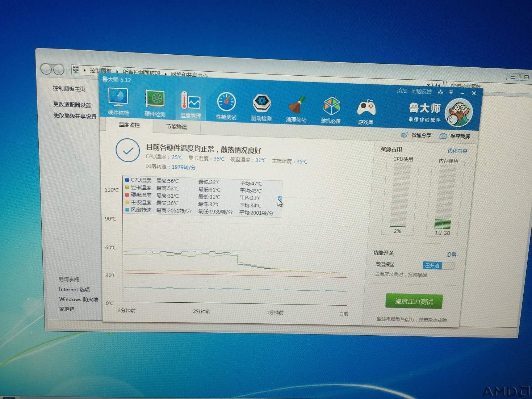Open Internet 选项 in Control Panel window
Viewport: 532px width, 399px height.
coord(74,289)
